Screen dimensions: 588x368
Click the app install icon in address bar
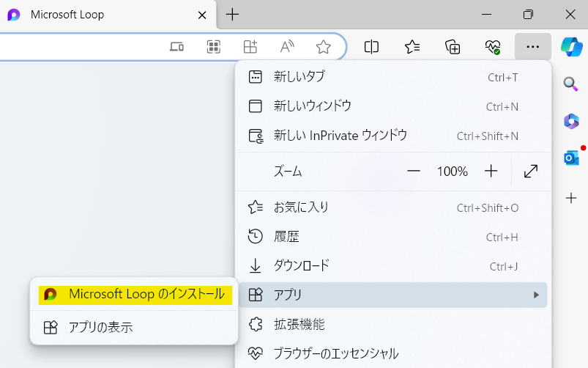coord(250,47)
